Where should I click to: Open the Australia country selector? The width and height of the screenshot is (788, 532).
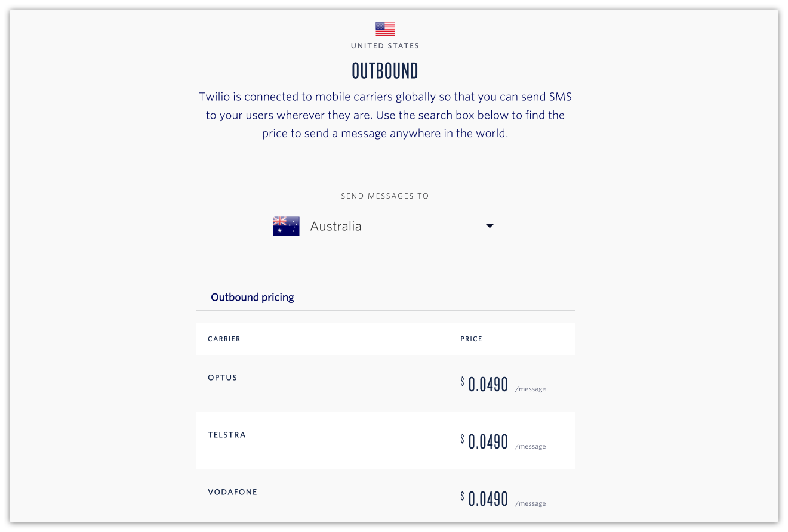click(x=384, y=226)
